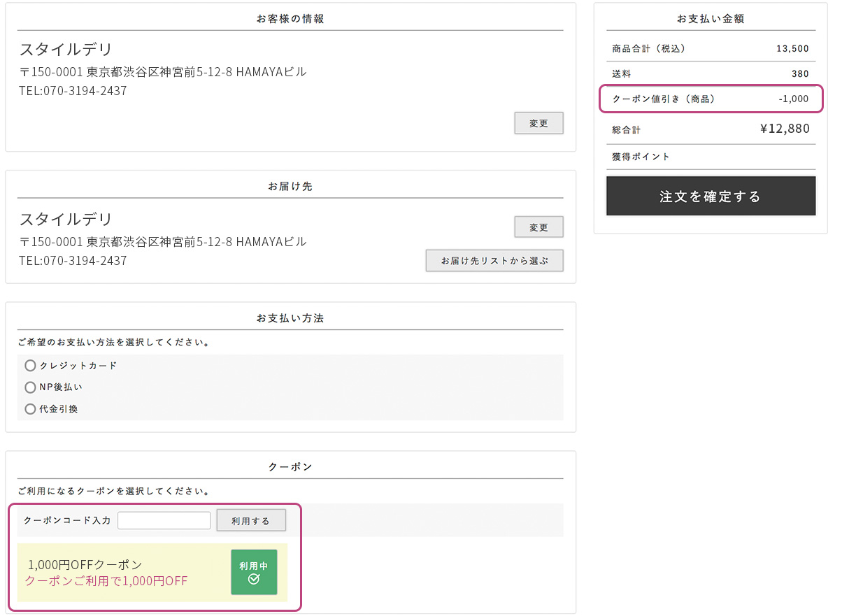Click the address line under お届け先
This screenshot has width=842, height=616.
pyautogui.click(x=162, y=242)
